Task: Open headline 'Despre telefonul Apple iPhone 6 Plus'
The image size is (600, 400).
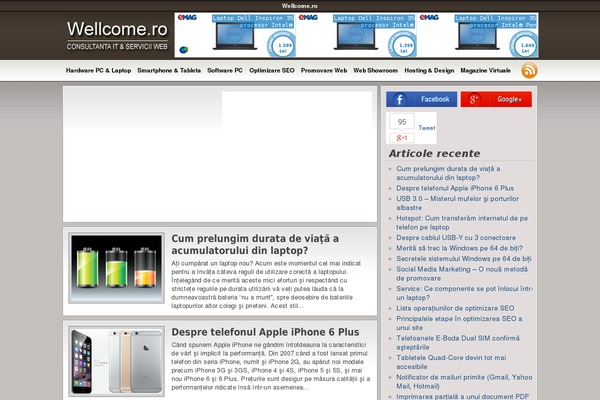Action: [x=265, y=332]
